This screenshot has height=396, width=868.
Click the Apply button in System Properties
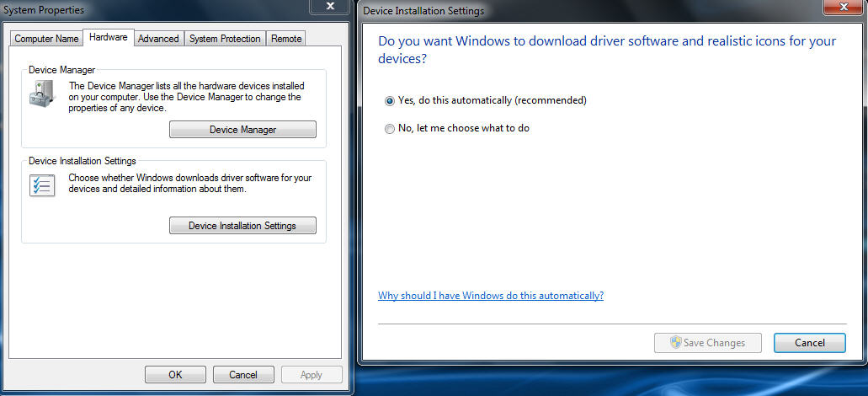[312, 375]
